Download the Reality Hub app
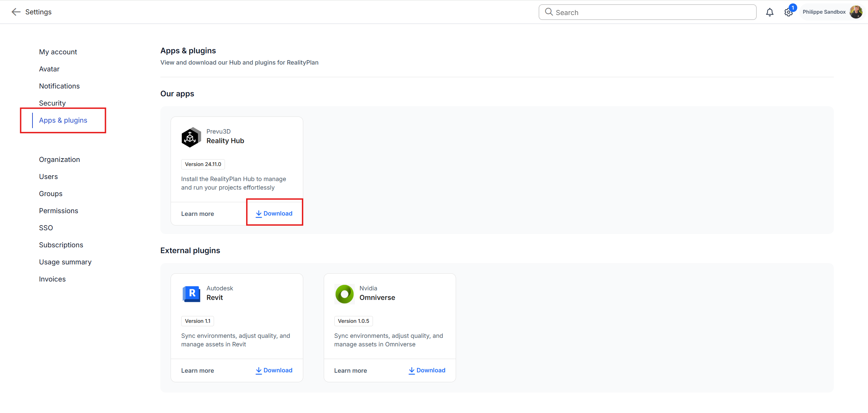The image size is (868, 413). coord(274,214)
